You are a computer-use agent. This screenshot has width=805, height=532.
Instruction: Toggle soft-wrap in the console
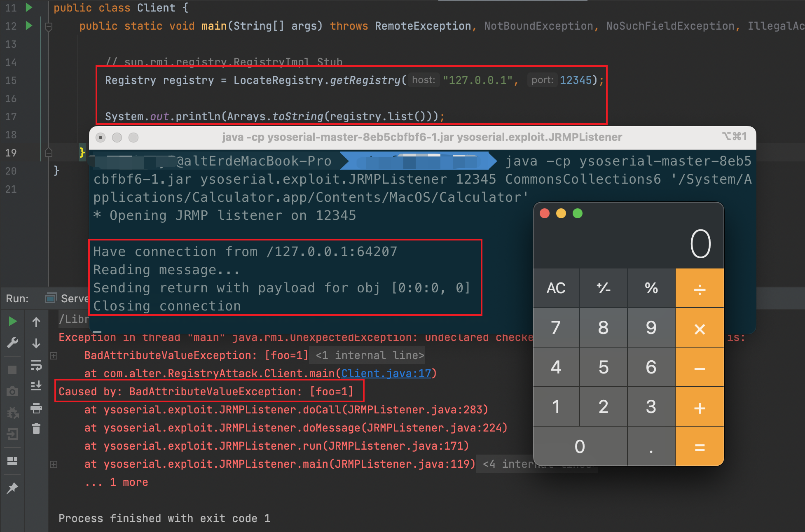(36, 365)
